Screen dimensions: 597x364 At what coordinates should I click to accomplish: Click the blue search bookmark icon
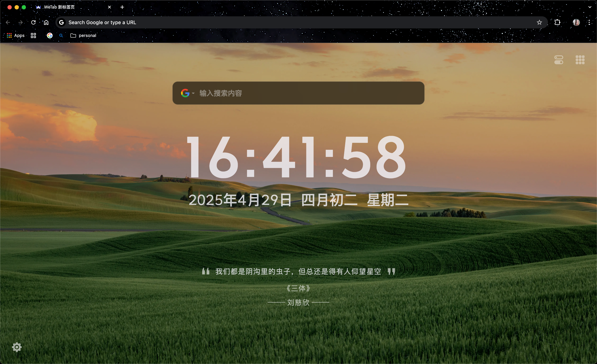(x=61, y=36)
